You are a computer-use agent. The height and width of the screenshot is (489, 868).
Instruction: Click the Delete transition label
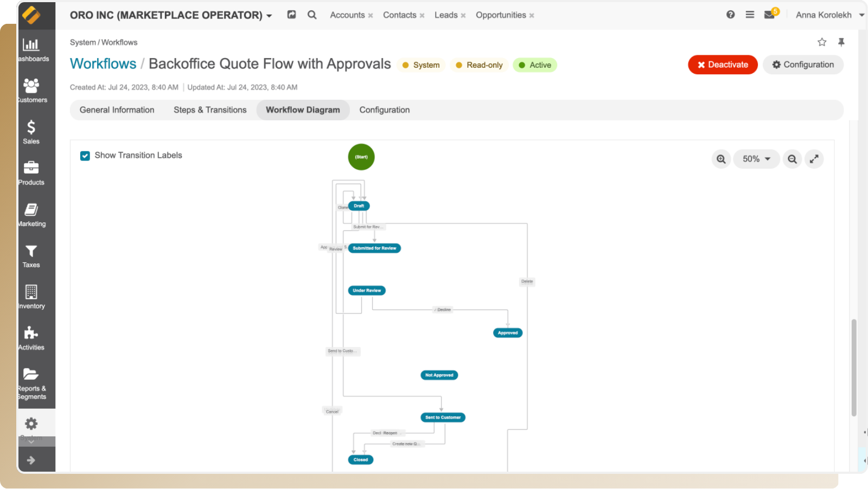coord(527,281)
